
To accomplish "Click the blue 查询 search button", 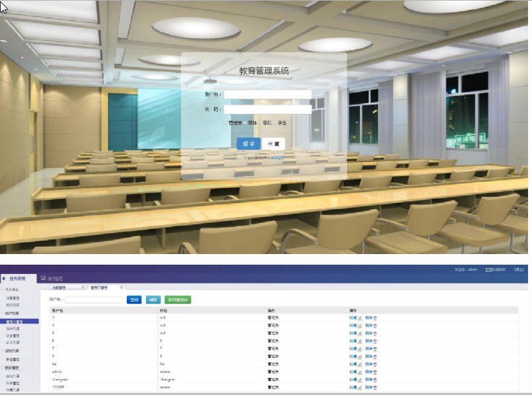I will (134, 300).
